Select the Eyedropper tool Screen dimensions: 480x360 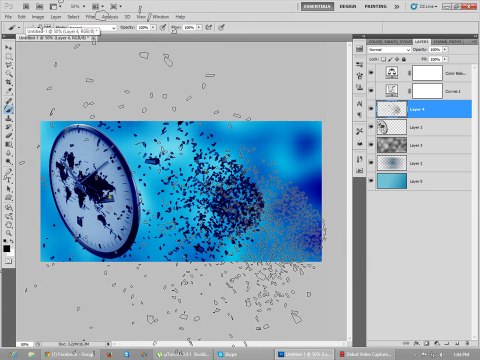[8, 91]
